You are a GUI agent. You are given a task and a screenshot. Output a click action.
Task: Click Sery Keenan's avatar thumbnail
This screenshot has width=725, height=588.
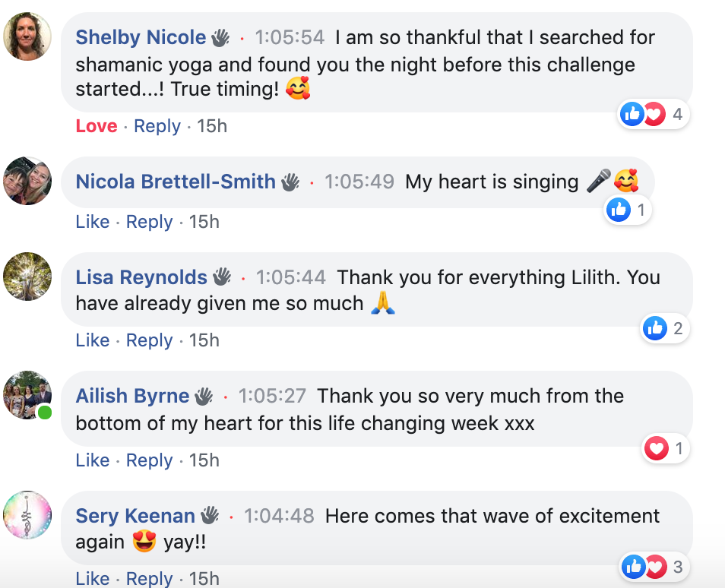click(x=27, y=514)
